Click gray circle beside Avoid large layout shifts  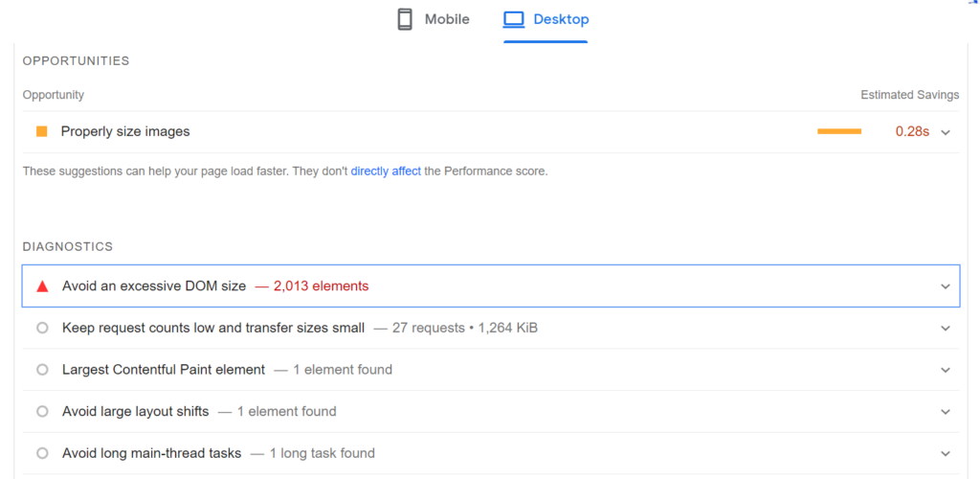[x=42, y=412]
